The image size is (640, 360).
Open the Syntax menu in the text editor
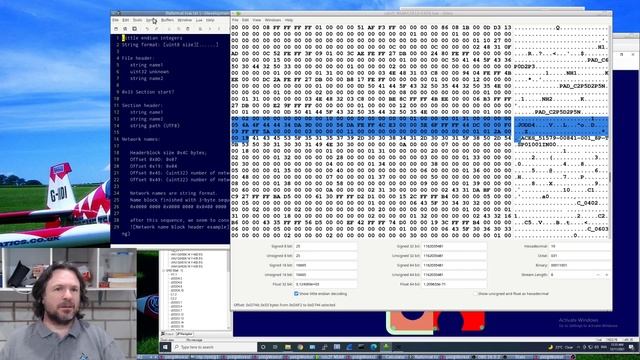tap(151, 20)
